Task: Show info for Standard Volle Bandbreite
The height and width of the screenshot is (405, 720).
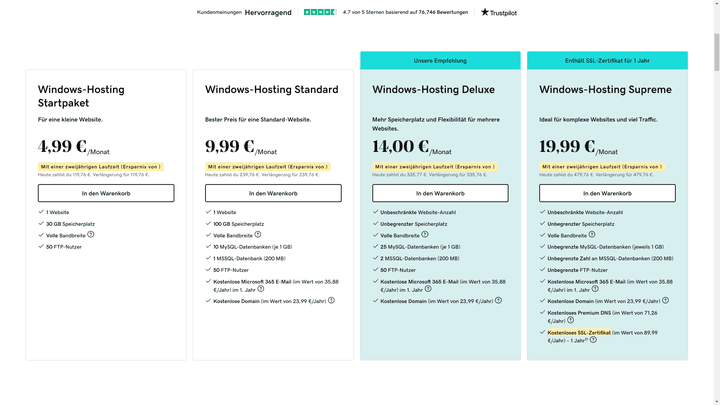Action: tap(258, 235)
